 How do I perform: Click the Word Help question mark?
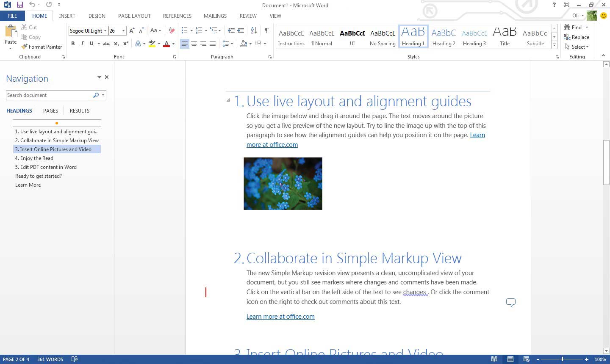[554, 5]
